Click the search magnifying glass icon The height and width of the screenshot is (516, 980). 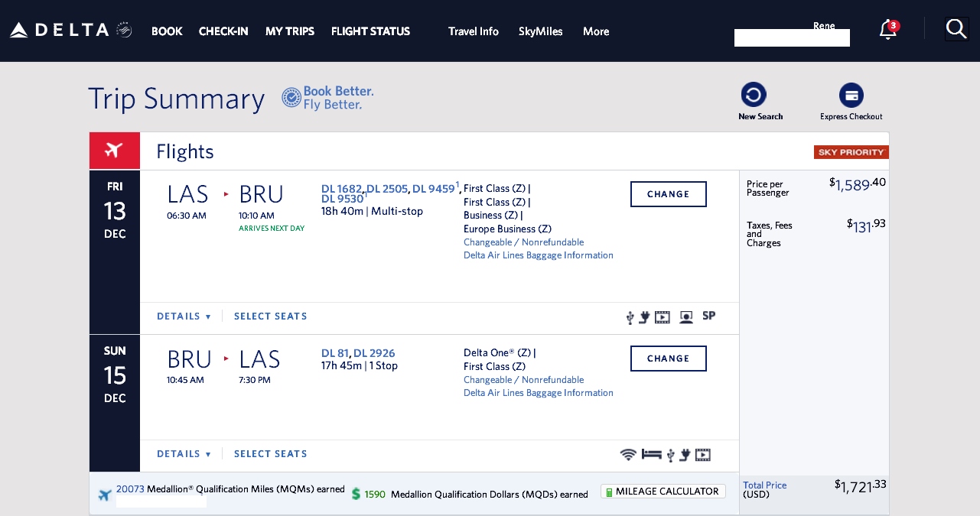[956, 28]
